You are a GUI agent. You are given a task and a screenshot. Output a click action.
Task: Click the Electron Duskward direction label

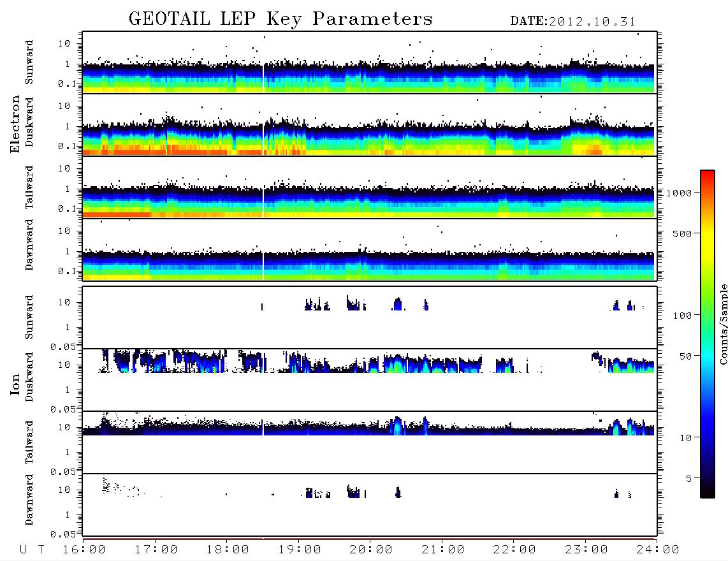click(29, 122)
